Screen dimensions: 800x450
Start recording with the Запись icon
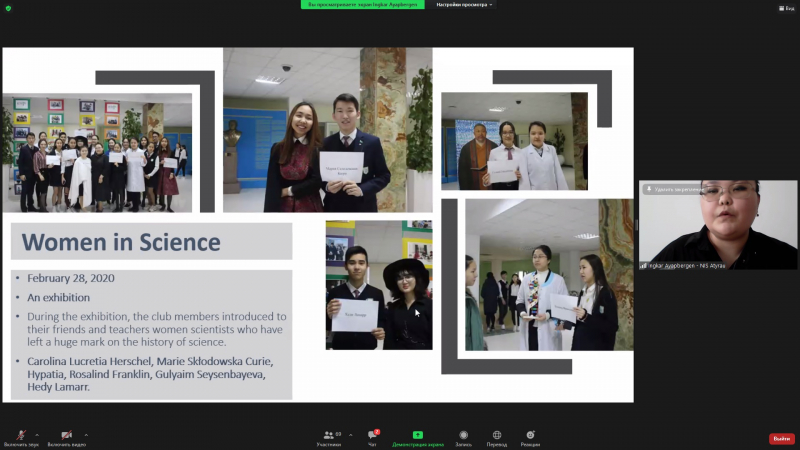click(x=464, y=437)
